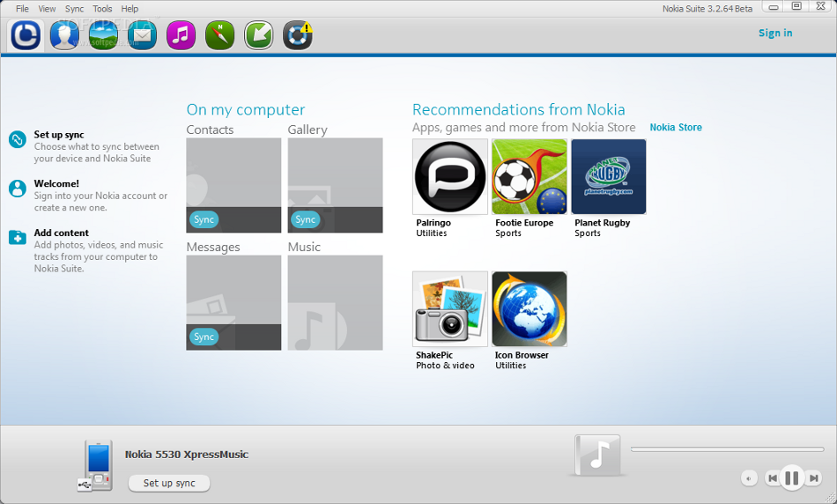
Task: Skip to next track
Action: coord(813,478)
